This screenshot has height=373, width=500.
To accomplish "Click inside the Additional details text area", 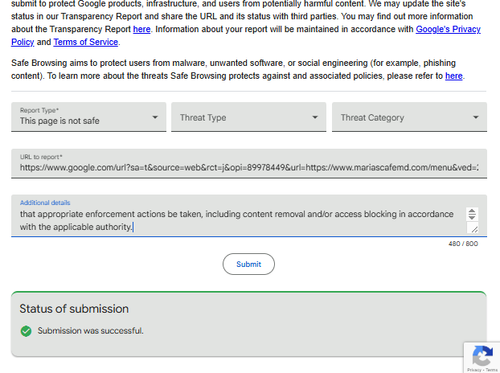I will click(249, 216).
